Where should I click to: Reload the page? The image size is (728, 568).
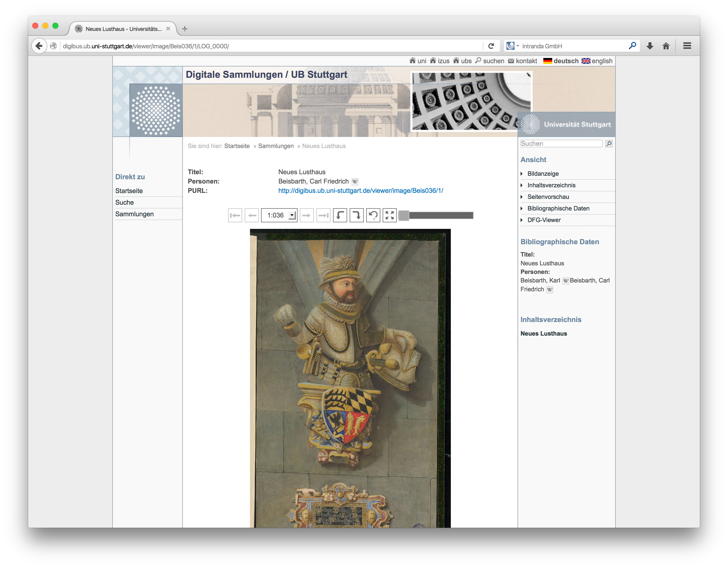coord(491,46)
